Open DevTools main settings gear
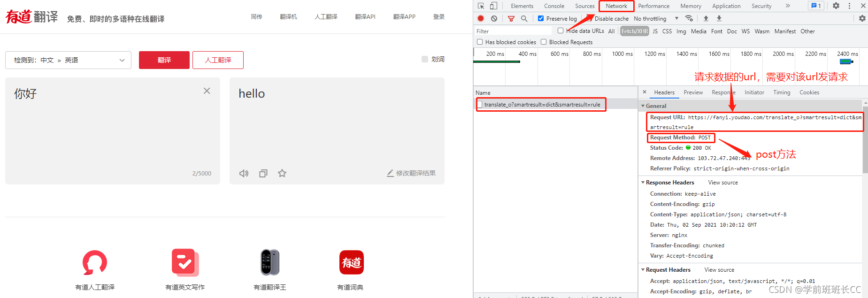The height and width of the screenshot is (298, 868). pyautogui.click(x=836, y=6)
